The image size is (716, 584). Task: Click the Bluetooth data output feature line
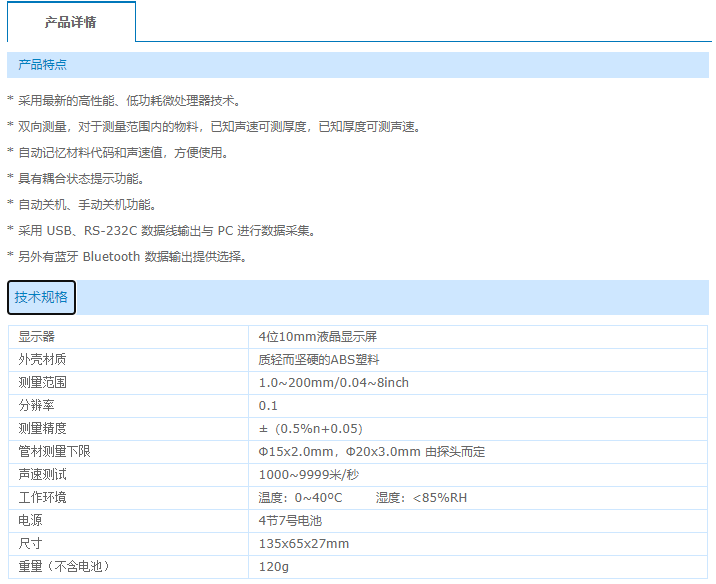coord(130,257)
